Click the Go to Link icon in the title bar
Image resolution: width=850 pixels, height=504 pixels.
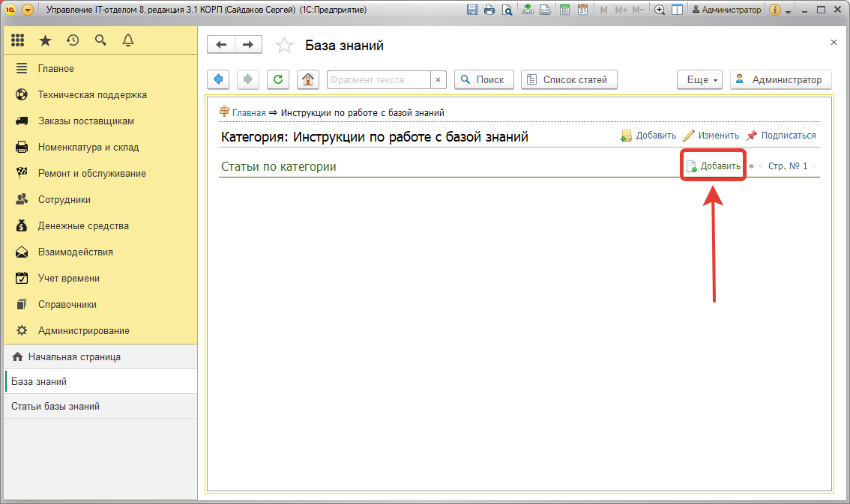point(545,10)
